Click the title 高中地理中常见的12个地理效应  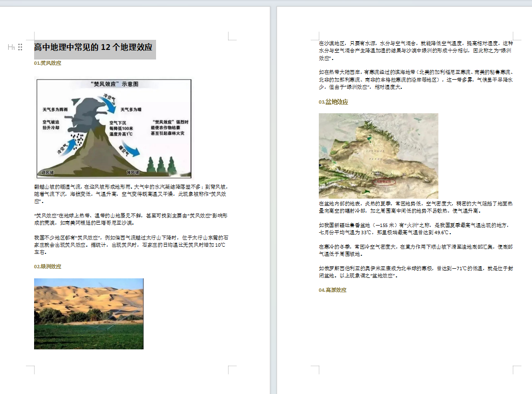pyautogui.click(x=93, y=47)
